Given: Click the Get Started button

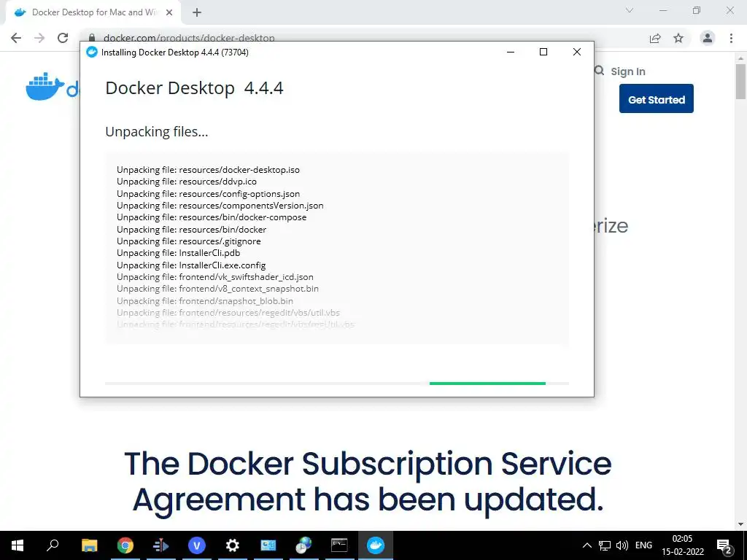Looking at the screenshot, I should [x=656, y=98].
